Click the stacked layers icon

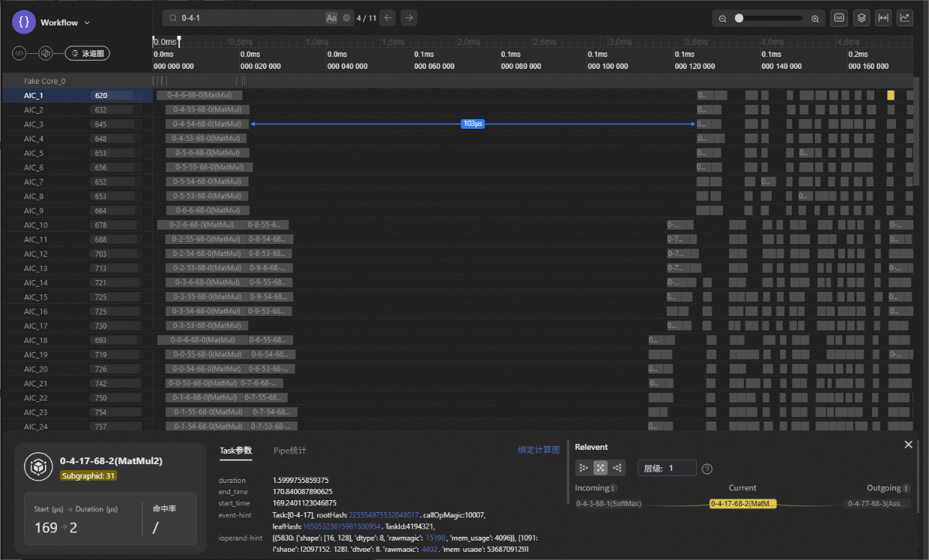[x=862, y=18]
